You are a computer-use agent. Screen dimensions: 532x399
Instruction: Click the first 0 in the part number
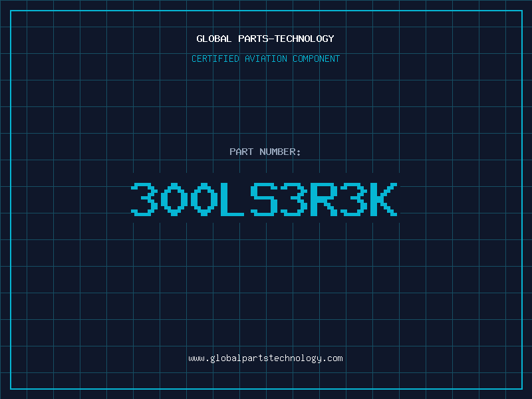click(174, 199)
